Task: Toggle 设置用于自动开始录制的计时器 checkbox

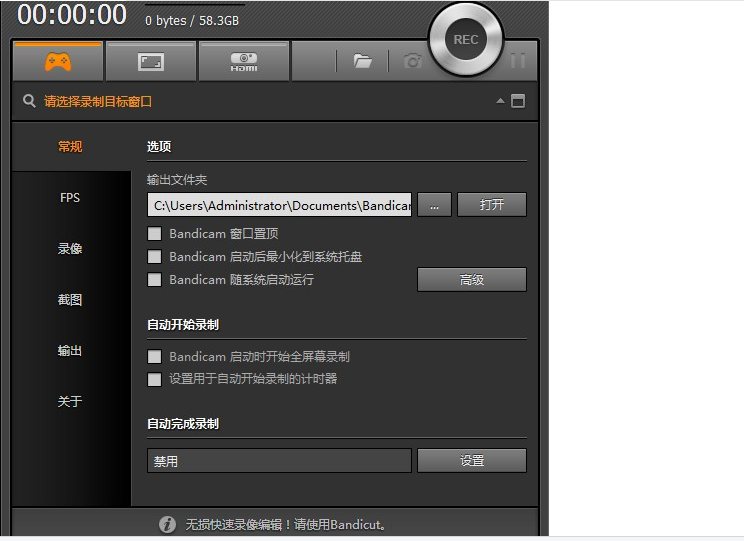Action: (154, 379)
